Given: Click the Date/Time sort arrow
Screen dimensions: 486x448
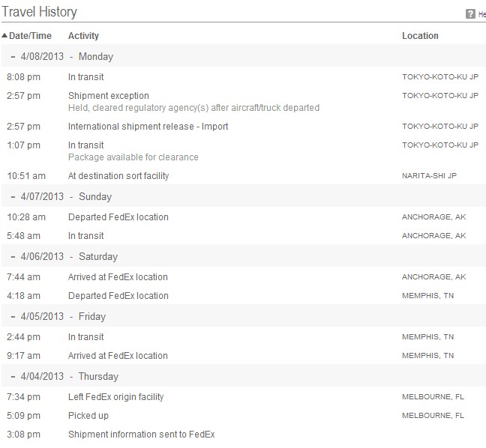Looking at the screenshot, I should point(4,36).
